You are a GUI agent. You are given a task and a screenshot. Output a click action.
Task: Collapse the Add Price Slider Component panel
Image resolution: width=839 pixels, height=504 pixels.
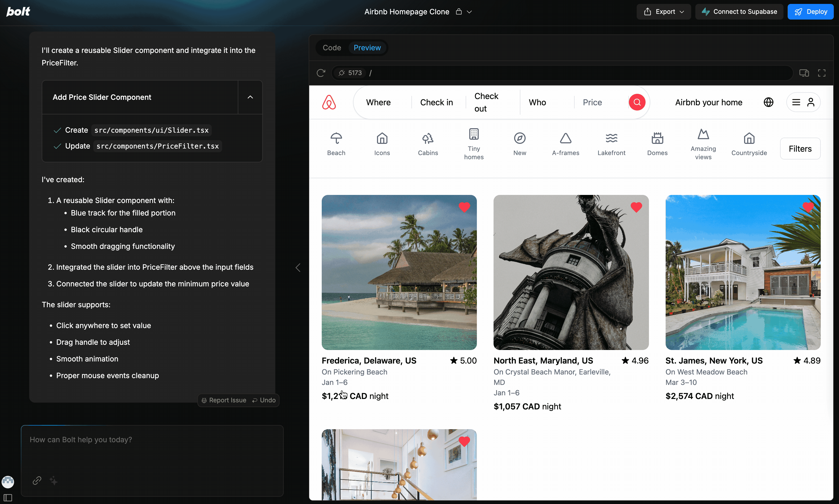click(x=250, y=97)
